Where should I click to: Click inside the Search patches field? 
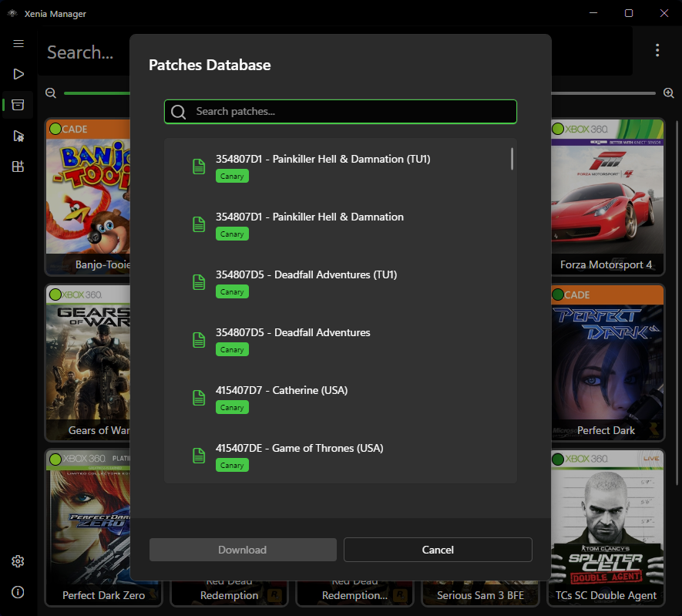coord(347,112)
